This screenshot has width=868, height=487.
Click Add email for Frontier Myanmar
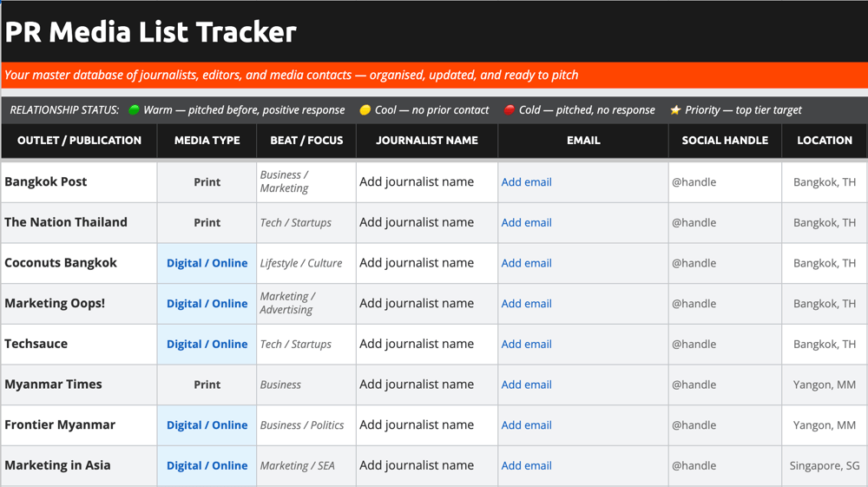pyautogui.click(x=527, y=424)
